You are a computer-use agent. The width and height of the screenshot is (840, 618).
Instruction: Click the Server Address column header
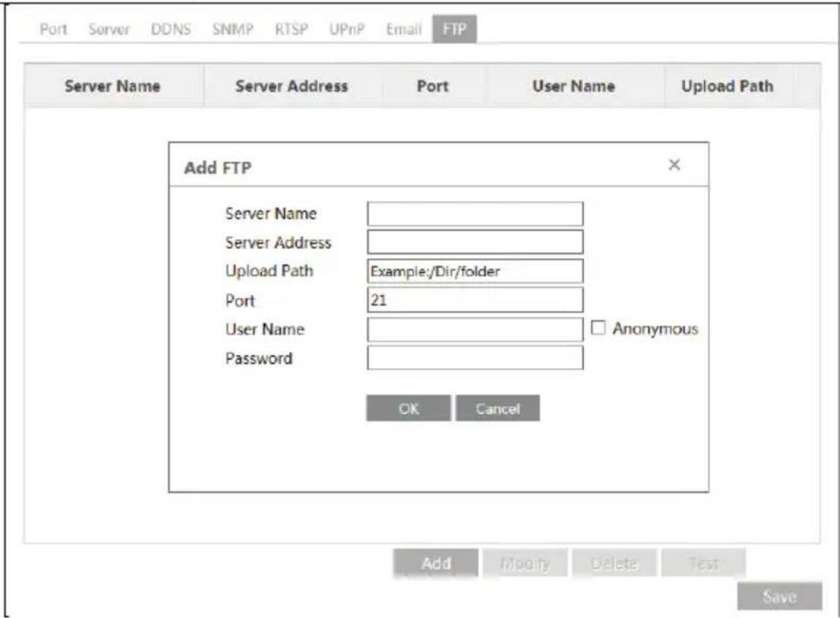[292, 85]
